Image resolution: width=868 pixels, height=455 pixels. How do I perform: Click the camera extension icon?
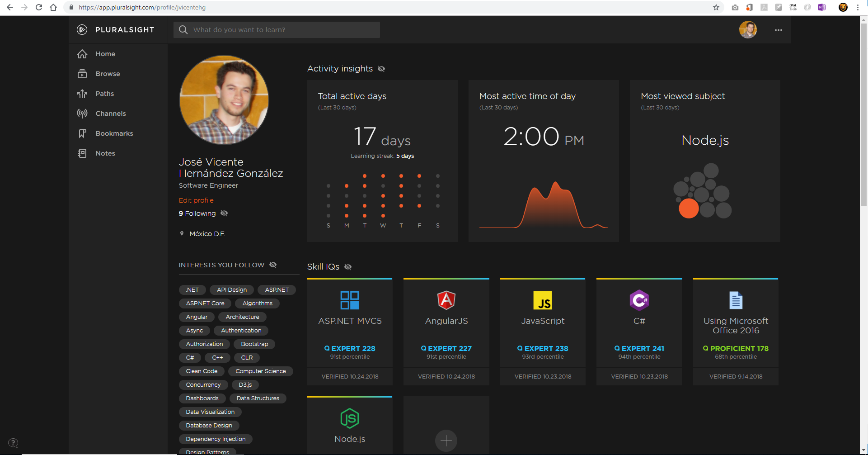pos(735,7)
